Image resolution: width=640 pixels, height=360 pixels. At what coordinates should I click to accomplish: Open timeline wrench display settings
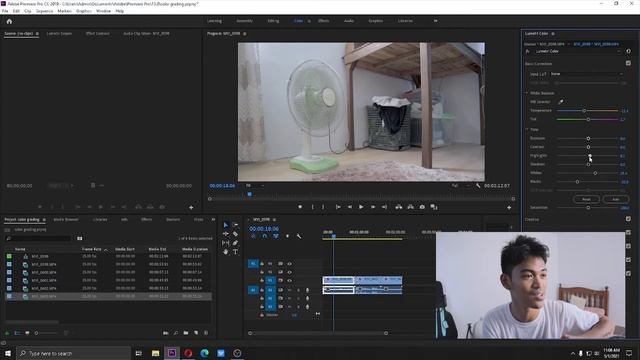[299, 236]
